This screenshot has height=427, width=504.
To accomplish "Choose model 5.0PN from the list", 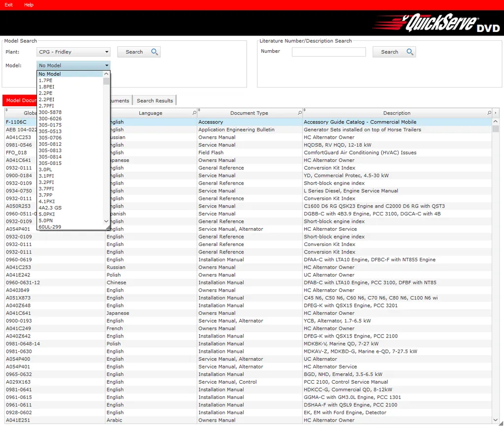I will pyautogui.click(x=70, y=220).
